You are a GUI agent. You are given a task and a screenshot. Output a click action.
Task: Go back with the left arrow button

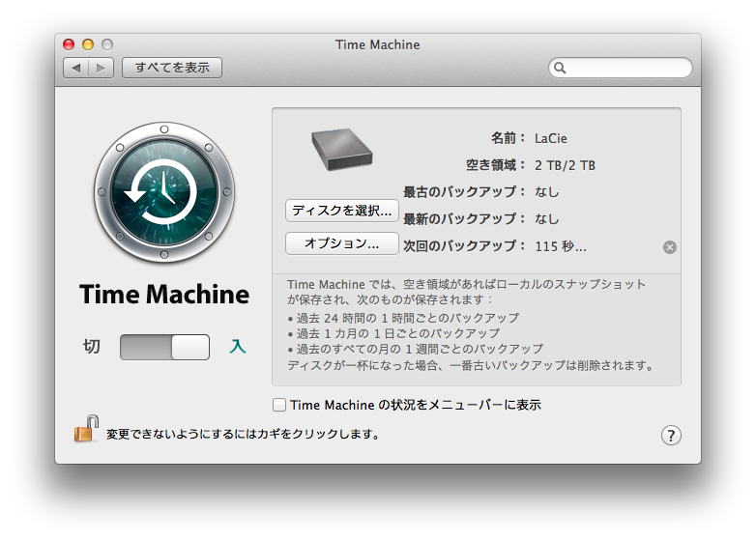tap(76, 68)
